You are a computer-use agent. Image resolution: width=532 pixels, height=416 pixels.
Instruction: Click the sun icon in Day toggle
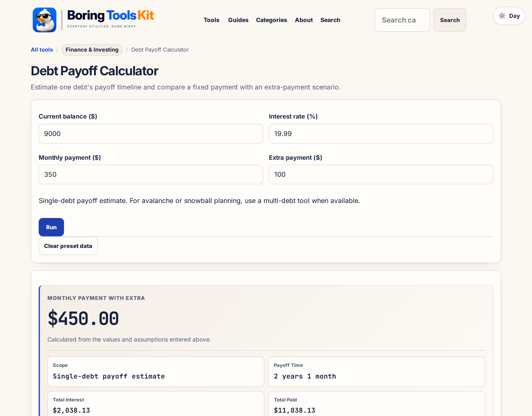502,16
